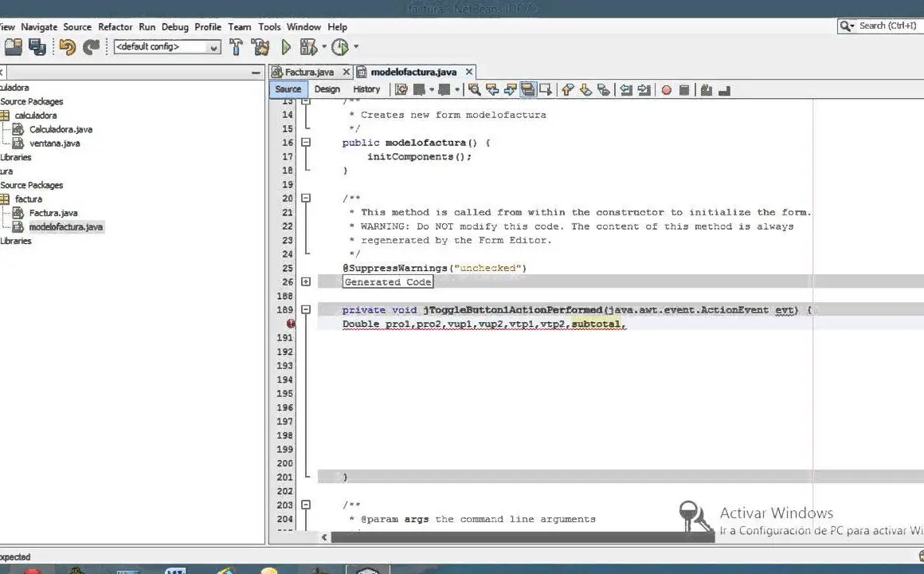Click the Build Project hammer icon
Screen dimensions: 924x574
pos(236,47)
